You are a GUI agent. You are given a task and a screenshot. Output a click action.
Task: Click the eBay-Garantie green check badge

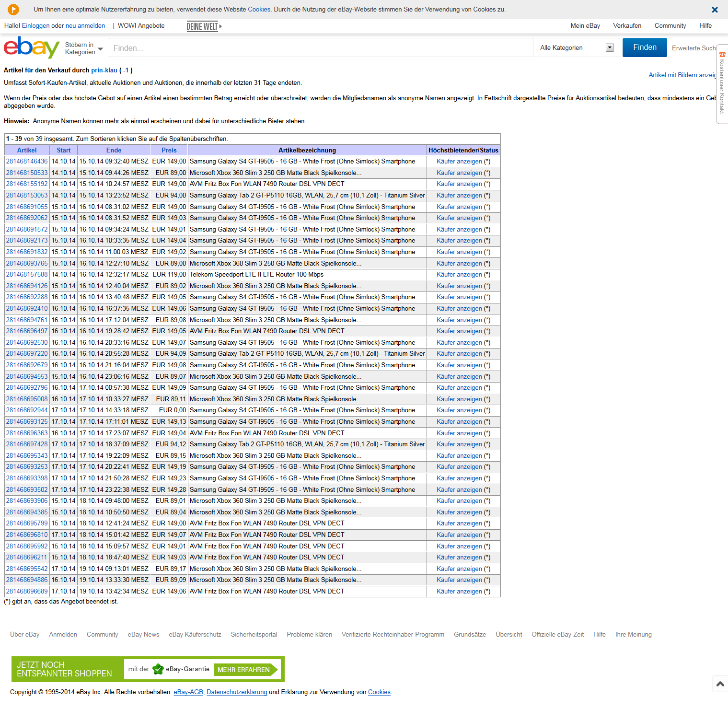point(158,669)
